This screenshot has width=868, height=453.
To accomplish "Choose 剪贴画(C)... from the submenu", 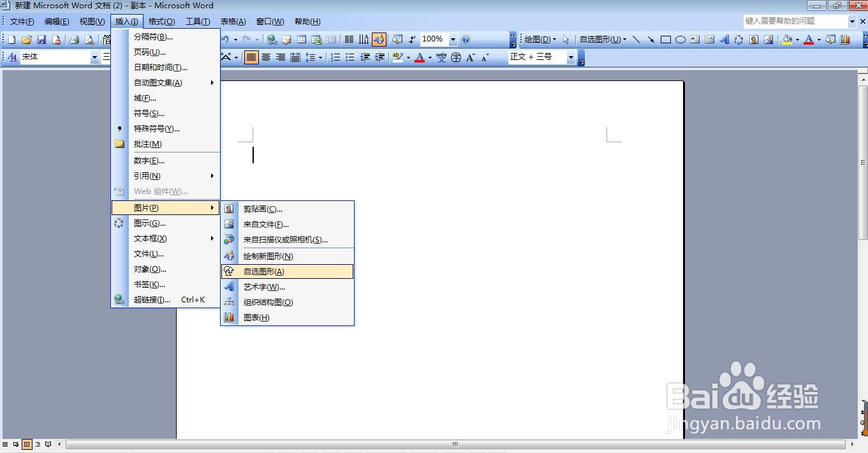I will click(287, 209).
